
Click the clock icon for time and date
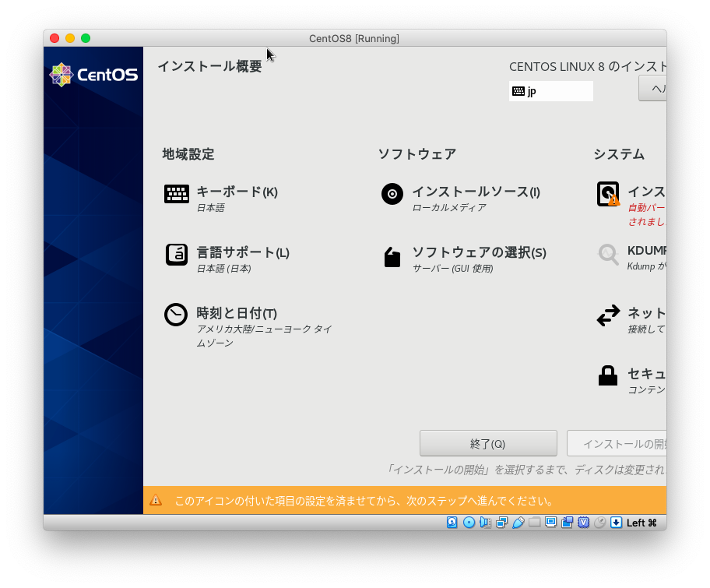tap(176, 315)
